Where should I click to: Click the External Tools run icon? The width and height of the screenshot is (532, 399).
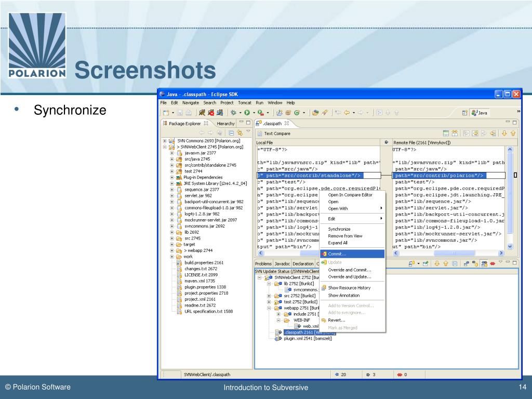(260, 113)
